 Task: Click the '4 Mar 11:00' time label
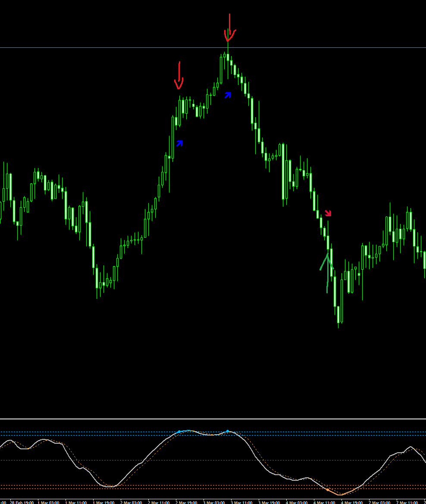click(x=324, y=502)
